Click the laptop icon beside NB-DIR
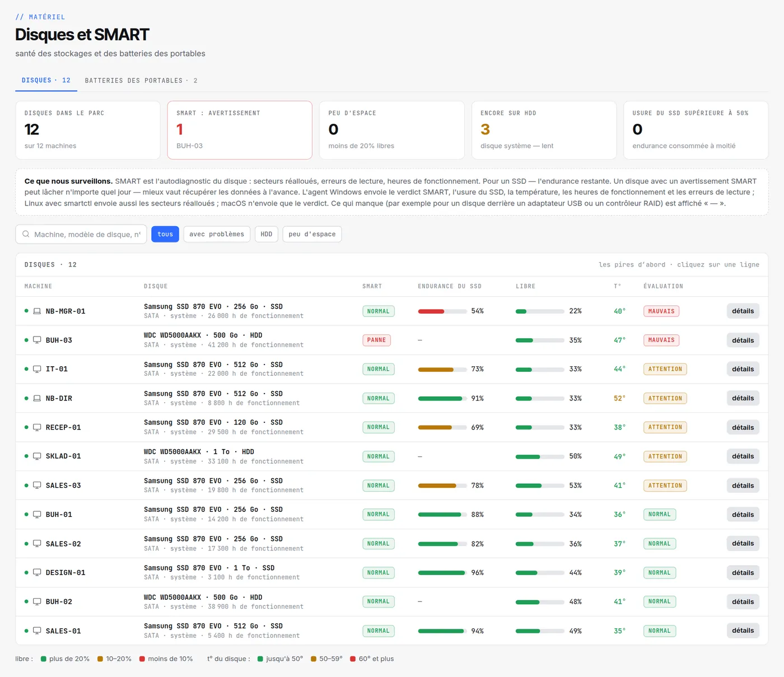The width and height of the screenshot is (784, 677). [x=37, y=398]
